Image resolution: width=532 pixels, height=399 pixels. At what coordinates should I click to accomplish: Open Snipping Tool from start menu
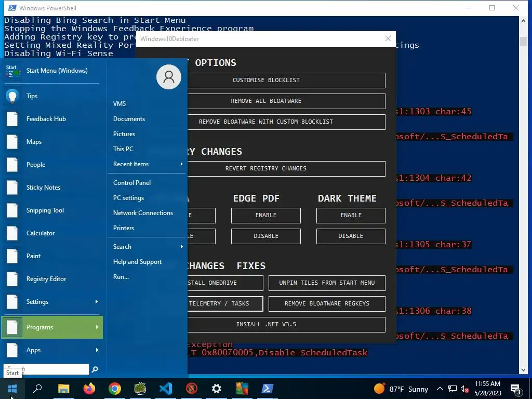coord(52,210)
